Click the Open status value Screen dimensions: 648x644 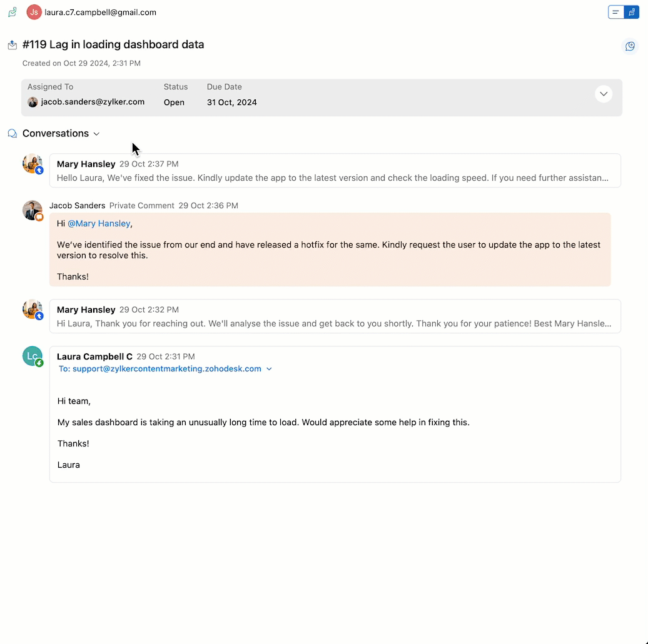[174, 103]
